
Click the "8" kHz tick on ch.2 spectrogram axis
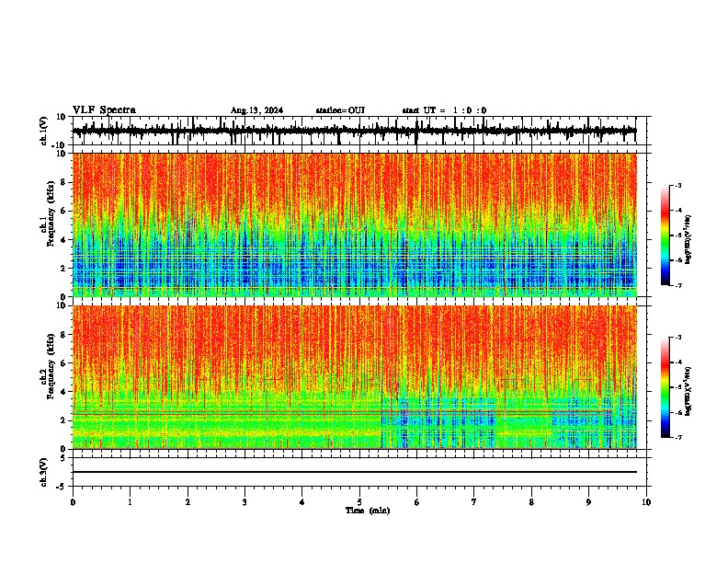click(63, 335)
